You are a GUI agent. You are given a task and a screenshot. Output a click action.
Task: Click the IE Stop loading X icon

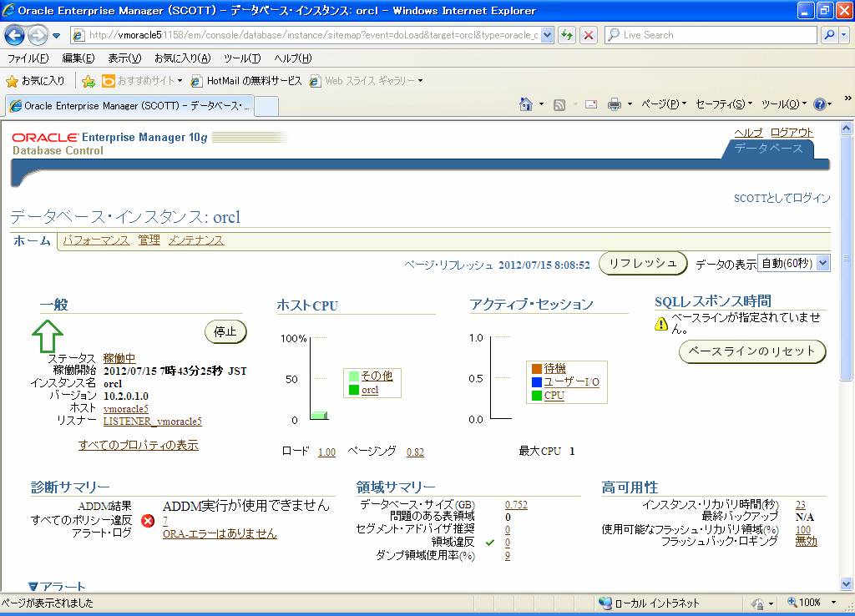[x=589, y=35]
